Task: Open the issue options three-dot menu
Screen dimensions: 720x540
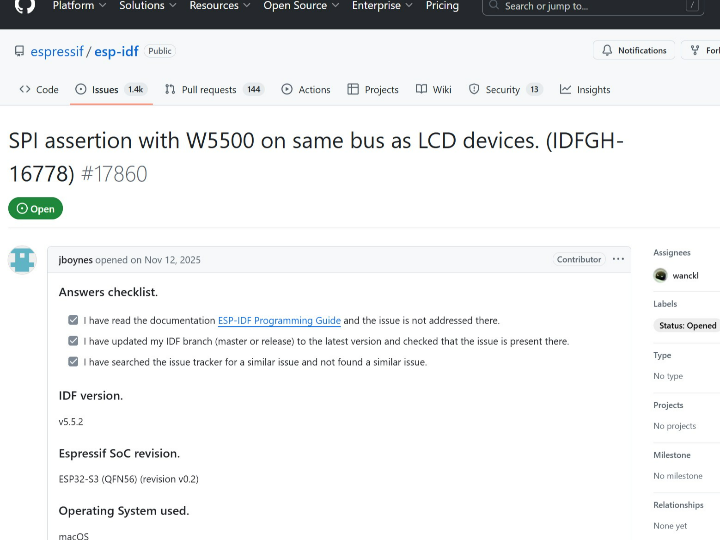Action: click(x=618, y=259)
